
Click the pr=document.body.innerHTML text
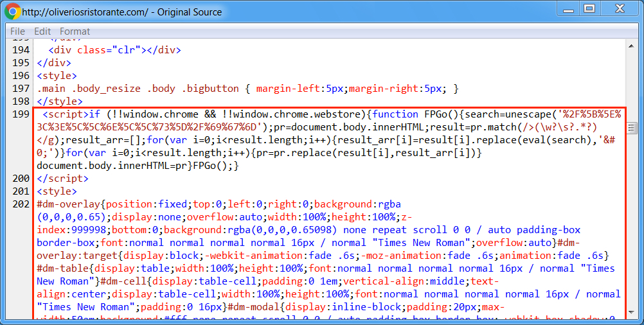[349, 127]
